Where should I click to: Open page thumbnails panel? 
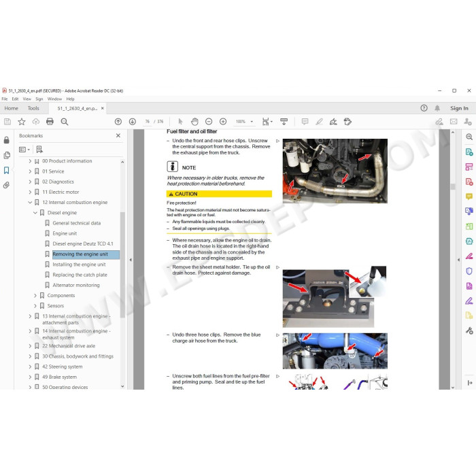coord(6,155)
